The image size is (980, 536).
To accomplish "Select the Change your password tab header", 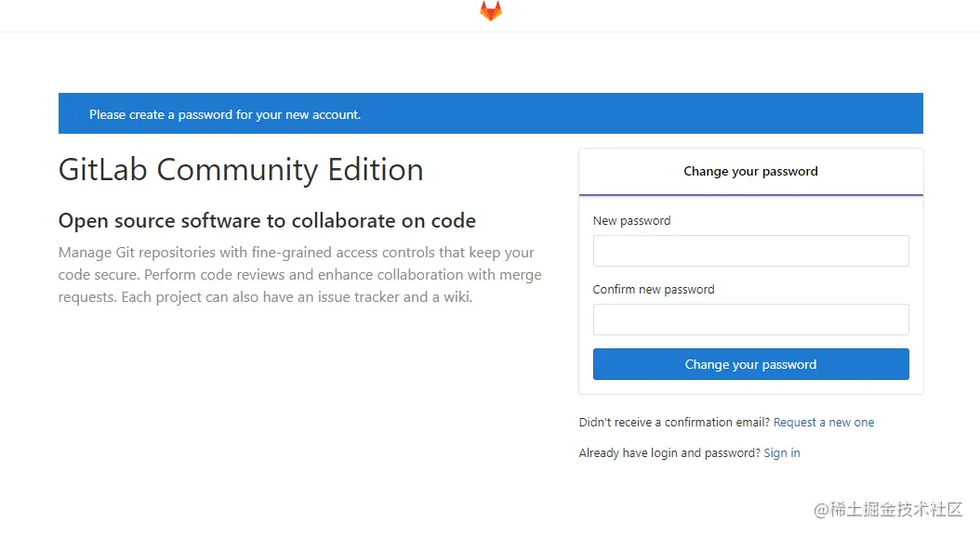I will [750, 171].
